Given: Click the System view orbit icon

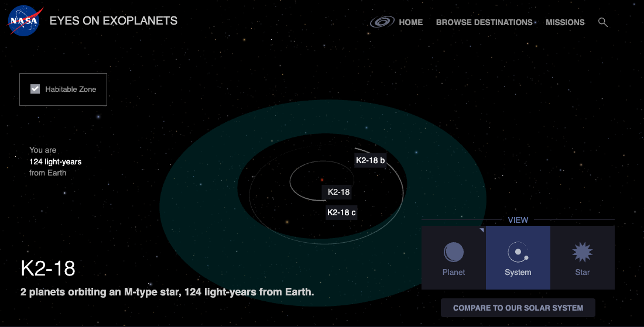Looking at the screenshot, I should click(518, 252).
